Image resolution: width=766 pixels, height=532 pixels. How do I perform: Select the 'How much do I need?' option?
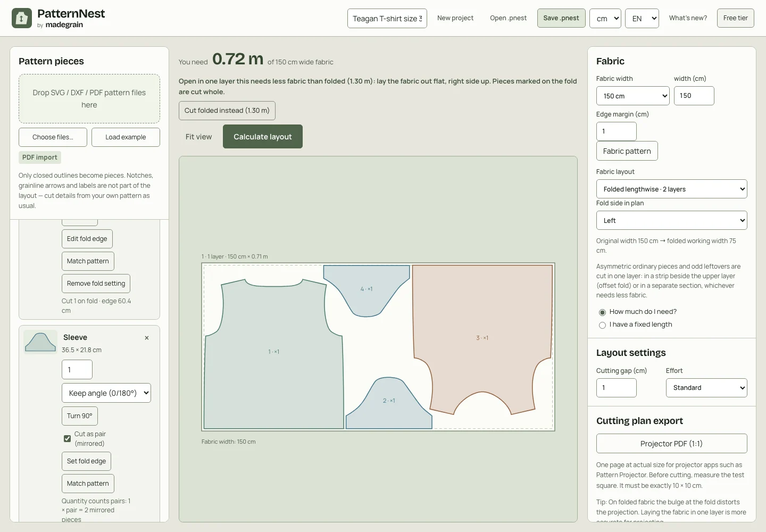(x=602, y=312)
